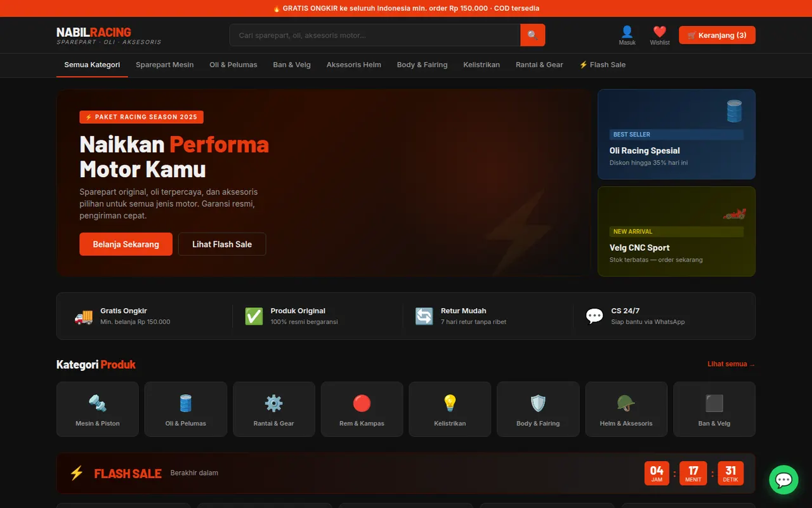Screen dimensions: 812x508
Task: Select the Kelistrikan lightbulb category card
Action: [x=450, y=409]
